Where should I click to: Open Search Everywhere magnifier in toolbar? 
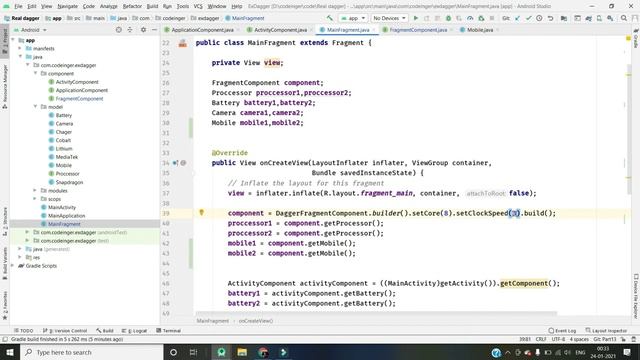pos(624,18)
